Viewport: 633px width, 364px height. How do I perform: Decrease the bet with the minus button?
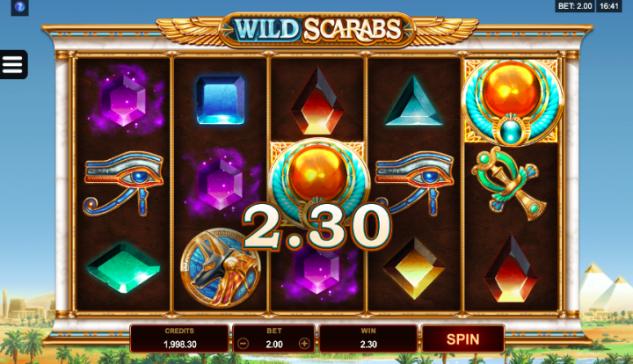243,344
